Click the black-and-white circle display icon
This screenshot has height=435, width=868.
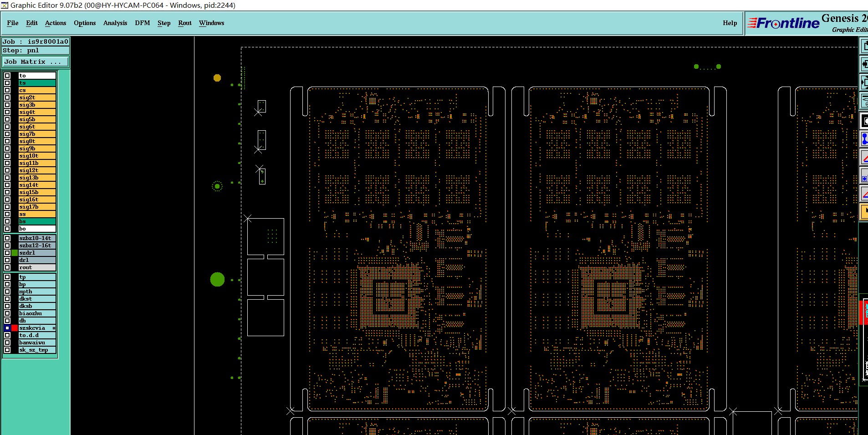pos(864,121)
